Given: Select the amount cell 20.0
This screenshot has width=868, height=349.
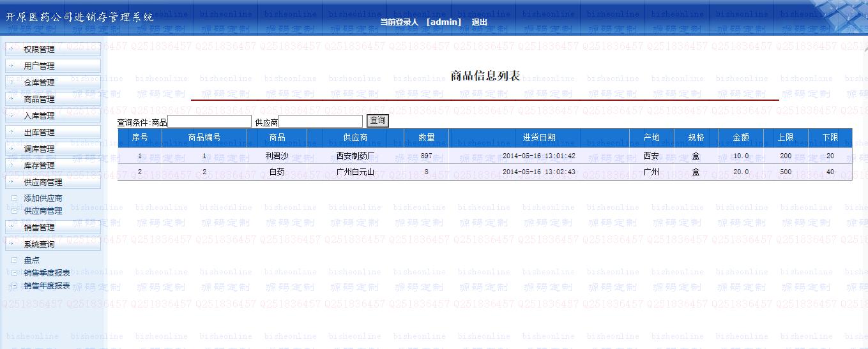Looking at the screenshot, I should [741, 172].
